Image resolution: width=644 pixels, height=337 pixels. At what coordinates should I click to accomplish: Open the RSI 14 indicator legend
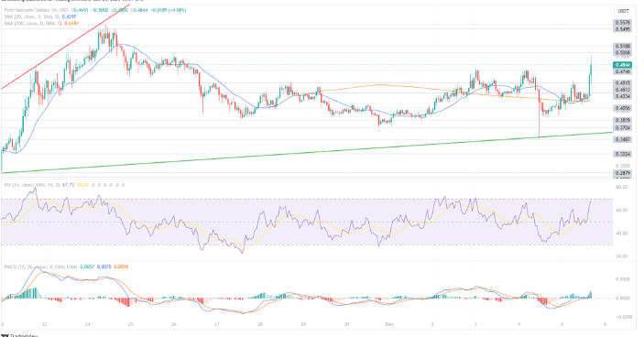[32, 185]
